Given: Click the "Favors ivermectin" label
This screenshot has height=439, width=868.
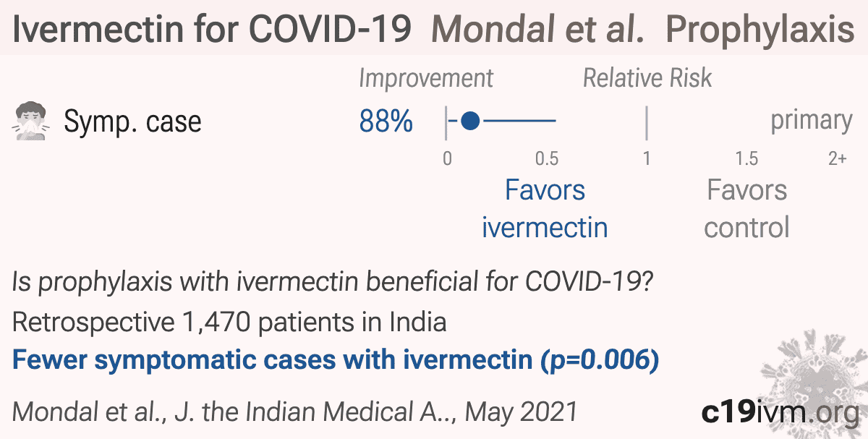Looking at the screenshot, I should 545,208.
